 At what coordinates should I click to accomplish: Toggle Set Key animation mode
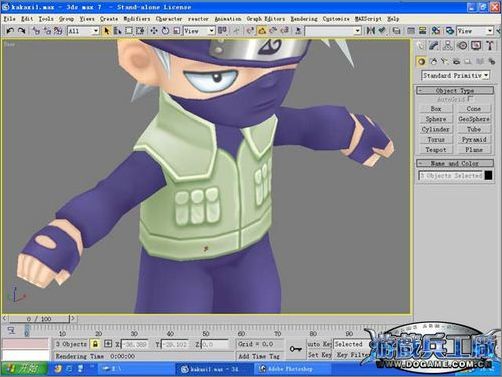pyautogui.click(x=319, y=355)
